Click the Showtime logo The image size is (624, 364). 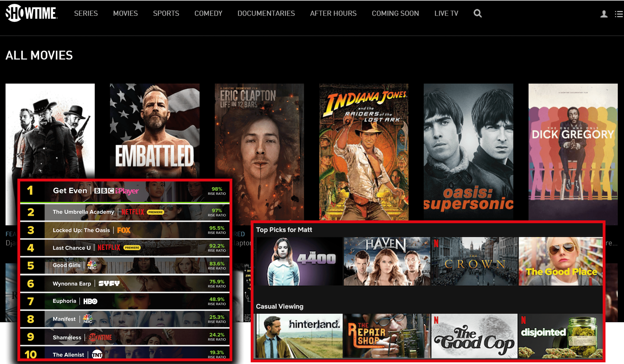31,13
